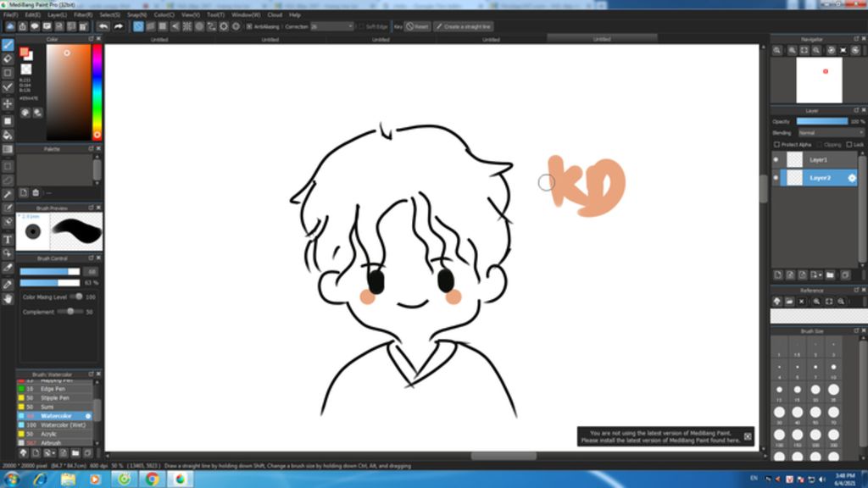868x488 pixels.
Task: Toggle the Soft Edge checkbox
Action: tap(361, 26)
